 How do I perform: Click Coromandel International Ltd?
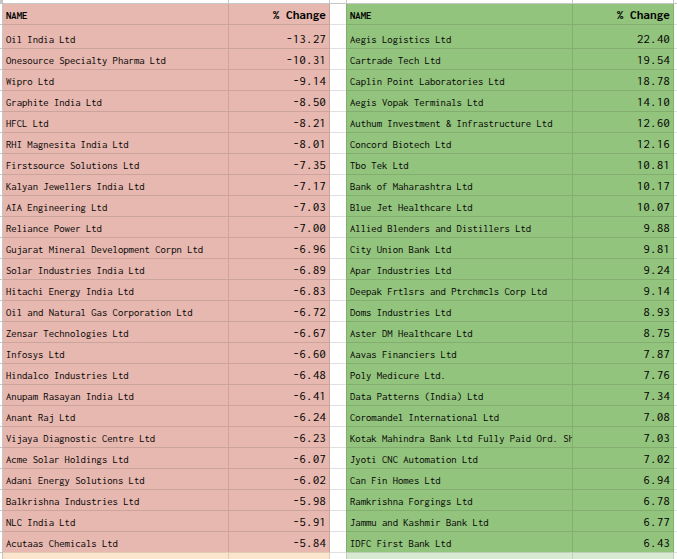459,418
